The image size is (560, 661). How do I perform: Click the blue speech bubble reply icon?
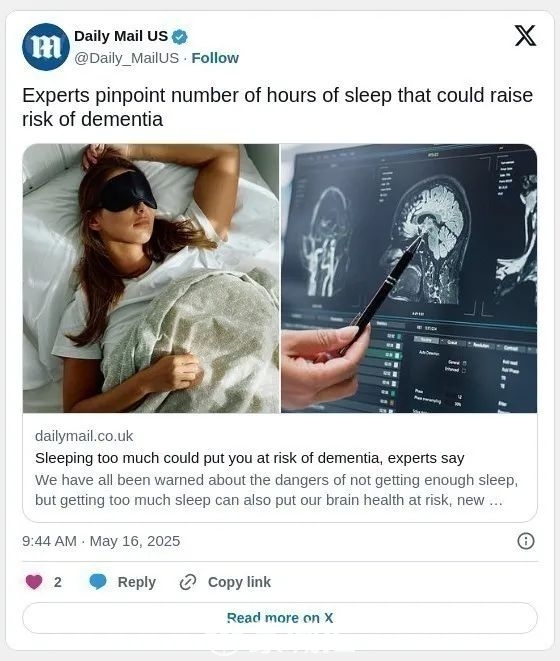(x=98, y=582)
